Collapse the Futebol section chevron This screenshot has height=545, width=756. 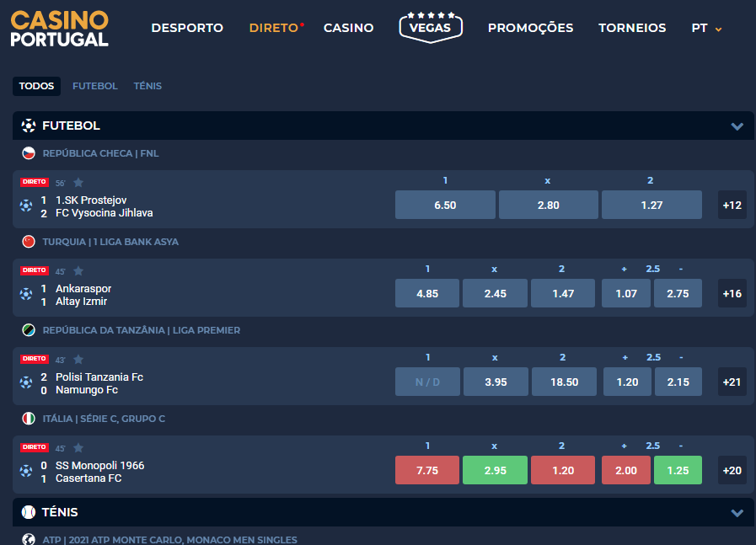pyautogui.click(x=737, y=126)
